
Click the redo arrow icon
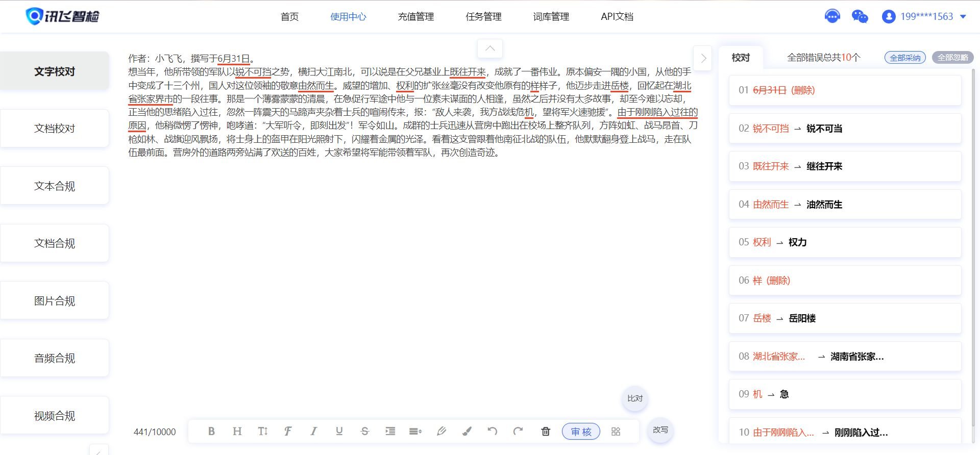[x=518, y=432]
